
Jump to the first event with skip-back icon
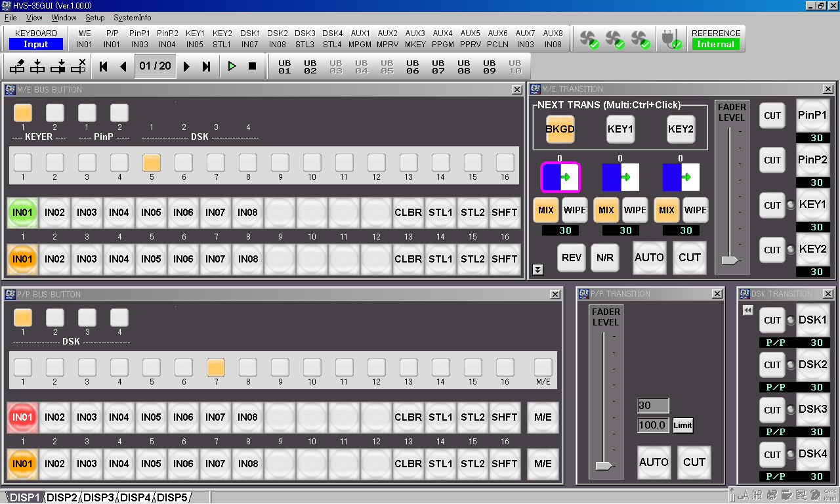coord(103,66)
